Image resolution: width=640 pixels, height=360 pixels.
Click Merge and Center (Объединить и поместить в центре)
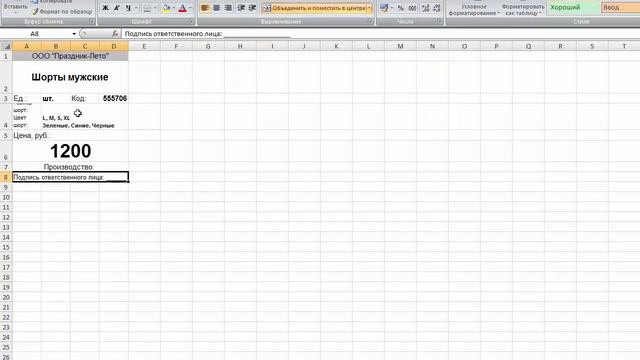(314, 8)
